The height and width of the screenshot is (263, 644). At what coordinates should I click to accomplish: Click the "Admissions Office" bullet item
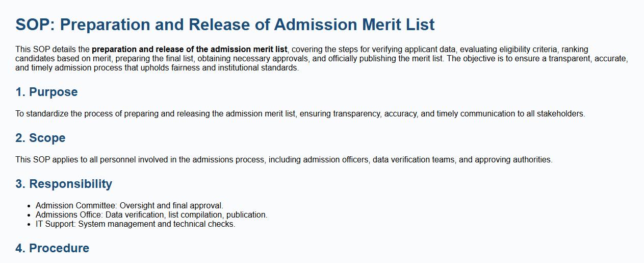[69, 215]
